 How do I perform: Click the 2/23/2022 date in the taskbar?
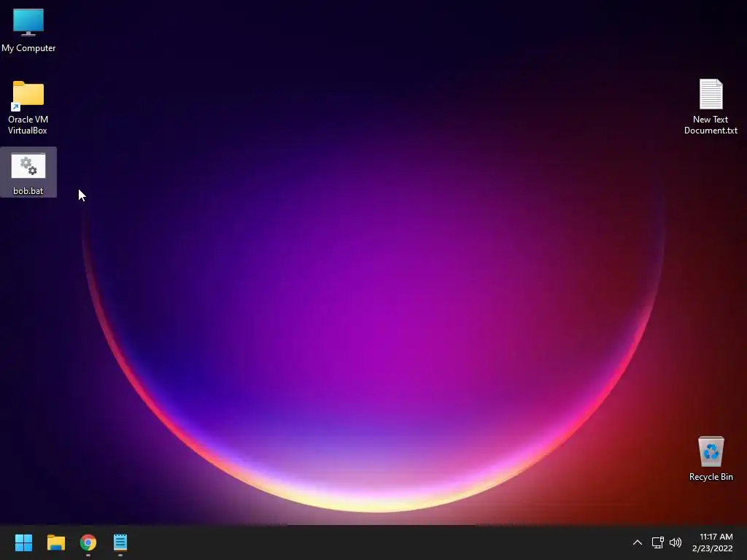pos(712,548)
